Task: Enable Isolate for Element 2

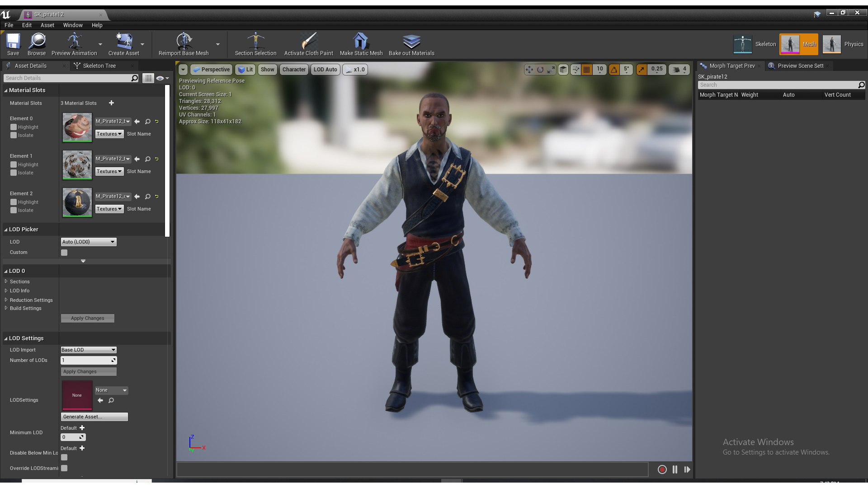Action: click(x=14, y=211)
